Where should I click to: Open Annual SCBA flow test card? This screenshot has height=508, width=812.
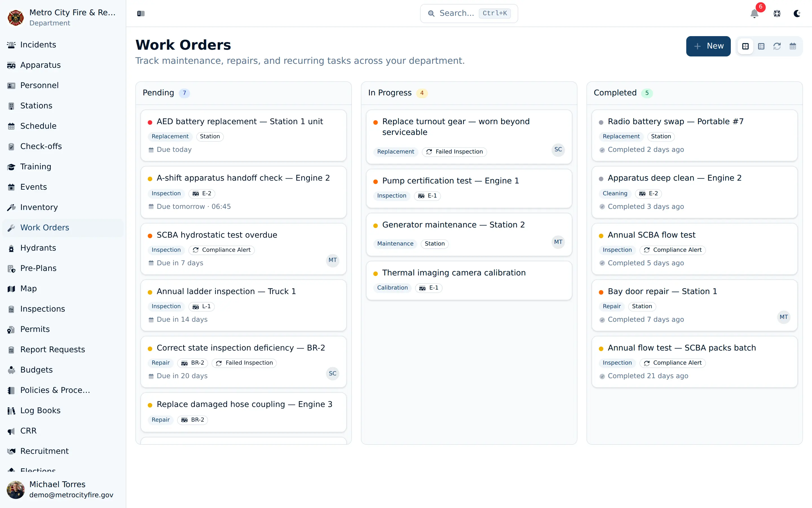pyautogui.click(x=694, y=249)
